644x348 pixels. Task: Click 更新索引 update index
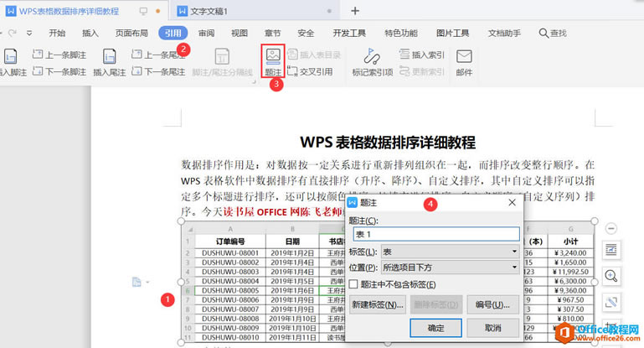click(422, 71)
